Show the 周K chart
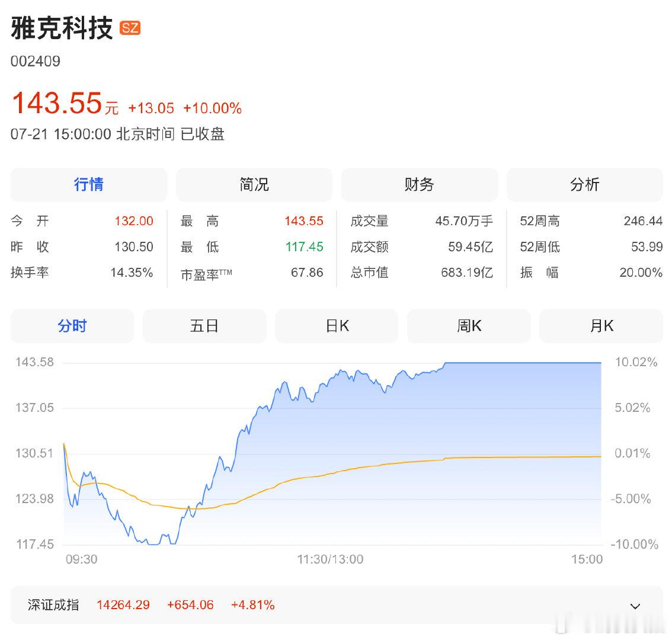 tap(469, 326)
